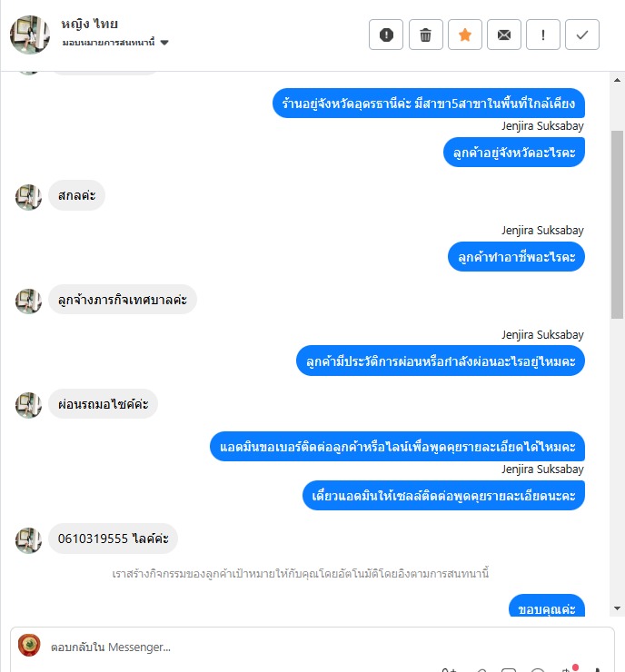625x672 pixels.
Task: Click avatar beside ผ่อนรถมอไซค์ค่ะ message
Action: tap(28, 405)
